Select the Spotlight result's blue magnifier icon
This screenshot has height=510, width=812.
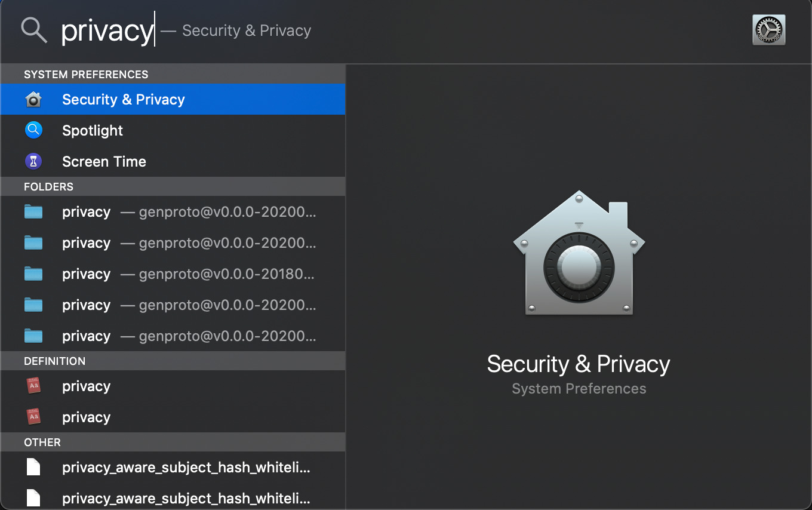(33, 130)
